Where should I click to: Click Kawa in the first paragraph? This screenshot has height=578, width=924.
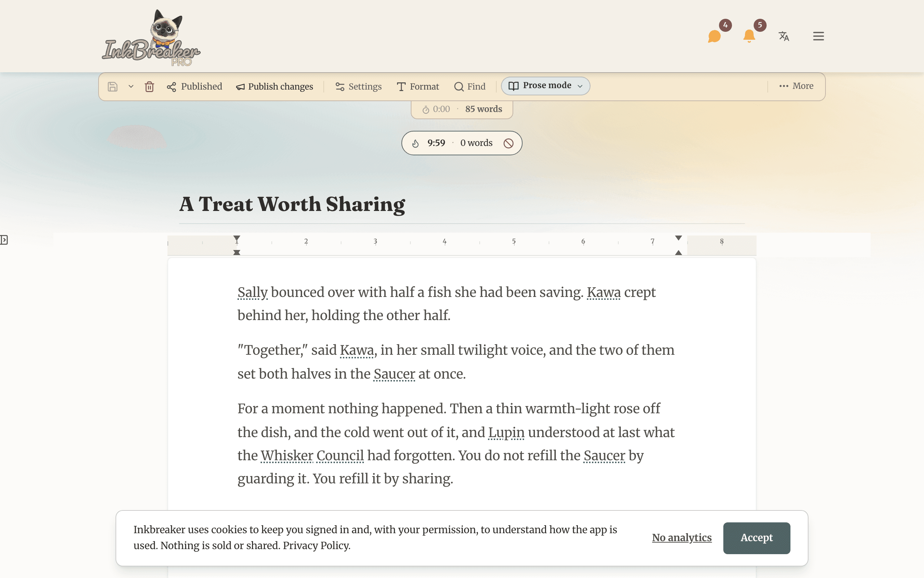click(603, 293)
